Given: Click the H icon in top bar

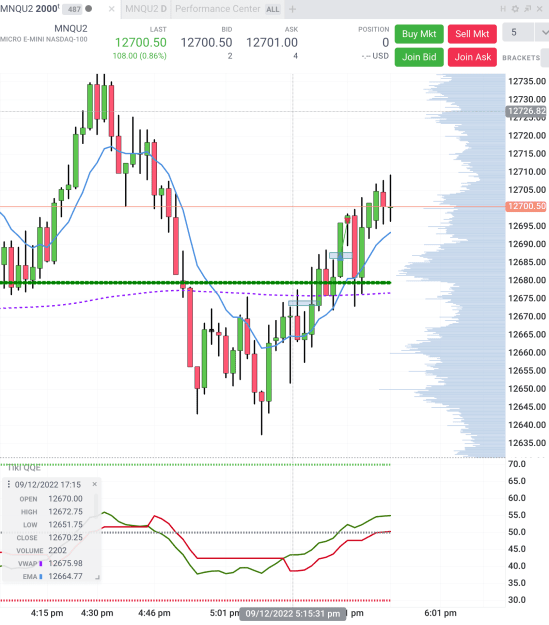Looking at the screenshot, I should click(503, 9).
